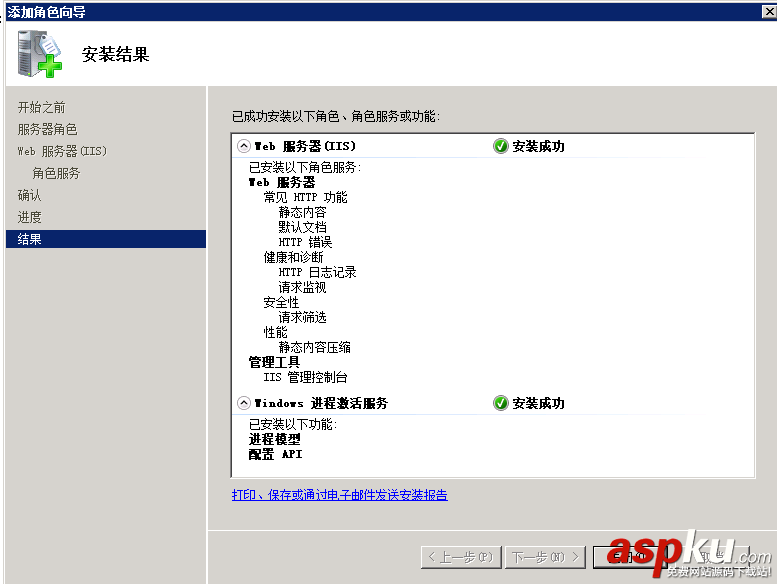The height and width of the screenshot is (584, 777).
Task: Click the 请求监视 entry
Action: point(302,287)
